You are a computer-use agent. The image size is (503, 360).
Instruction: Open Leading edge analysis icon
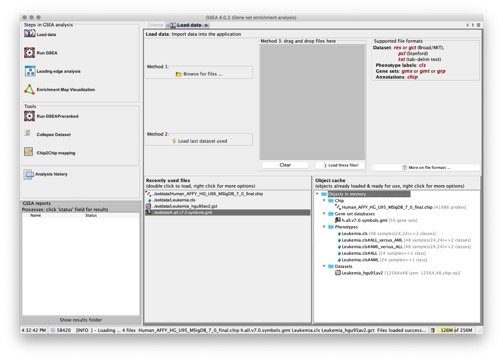pos(30,71)
